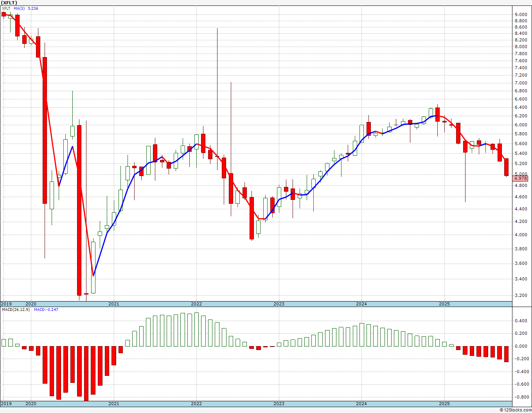The image size is (532, 413).
Task: Click the 0.400 MACD axis label
Action: 521,321
